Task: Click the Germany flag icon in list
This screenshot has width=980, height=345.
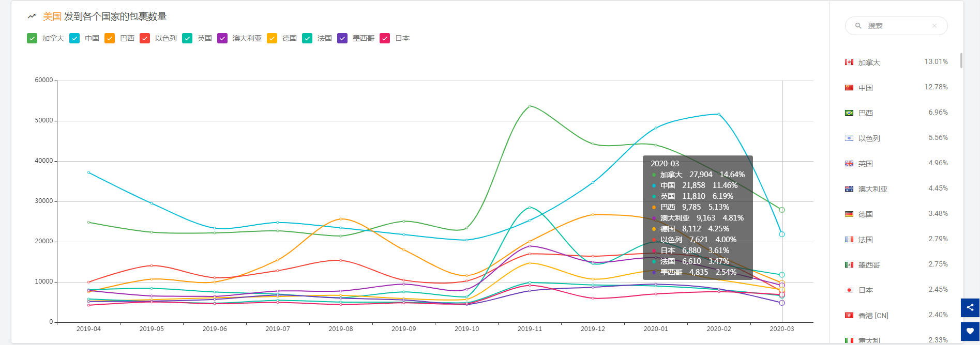Action: coord(849,214)
